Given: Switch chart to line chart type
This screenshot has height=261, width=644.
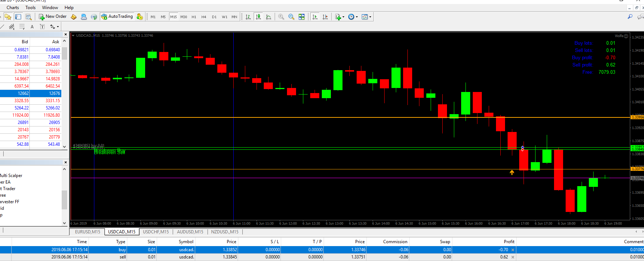Looking at the screenshot, I should pos(268,17).
